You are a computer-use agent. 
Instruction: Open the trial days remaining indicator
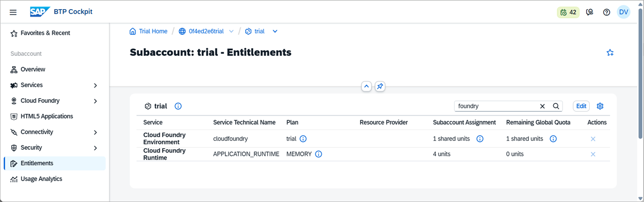point(568,12)
